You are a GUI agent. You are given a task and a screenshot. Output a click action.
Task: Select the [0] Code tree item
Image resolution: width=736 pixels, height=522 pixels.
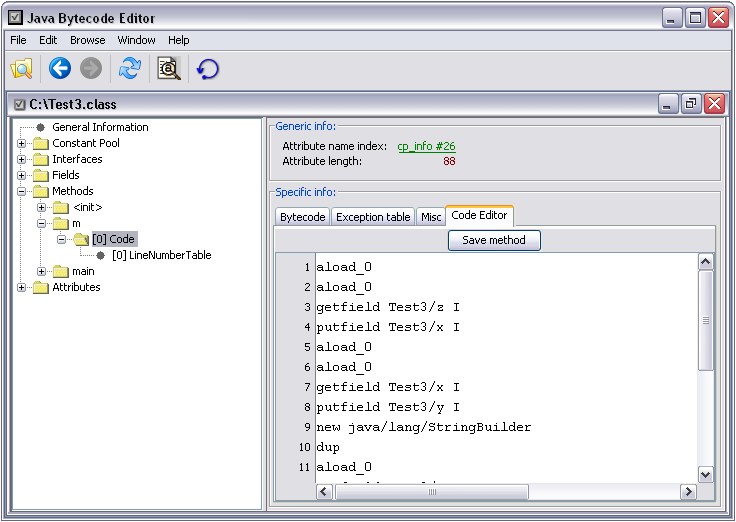[113, 239]
